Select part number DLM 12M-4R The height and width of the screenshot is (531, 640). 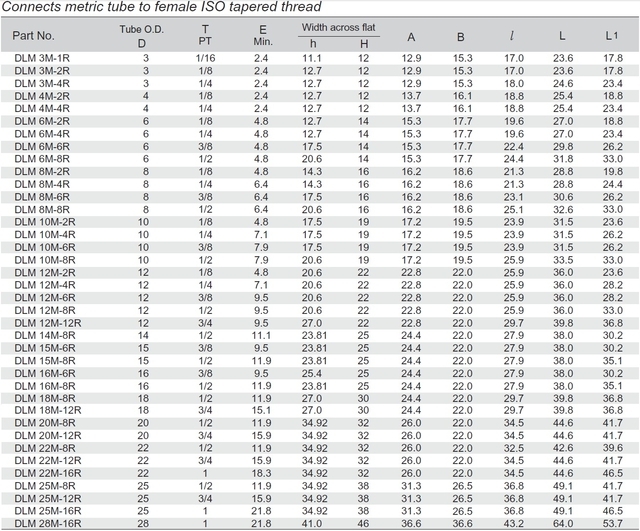pos(45,285)
